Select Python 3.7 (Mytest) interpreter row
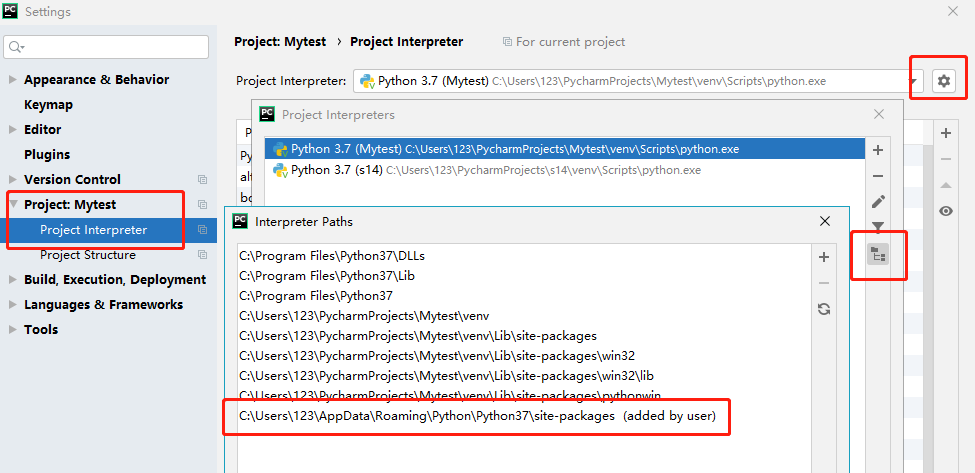 [x=565, y=149]
